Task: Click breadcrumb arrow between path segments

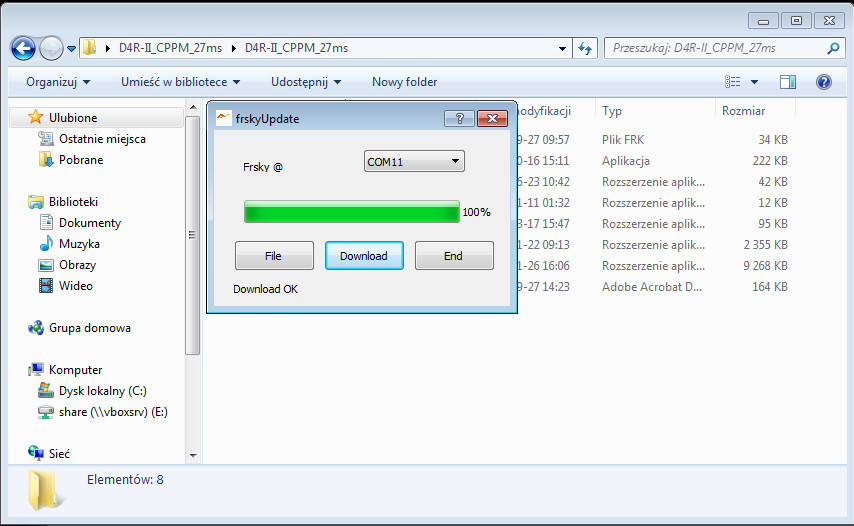Action: 234,48
